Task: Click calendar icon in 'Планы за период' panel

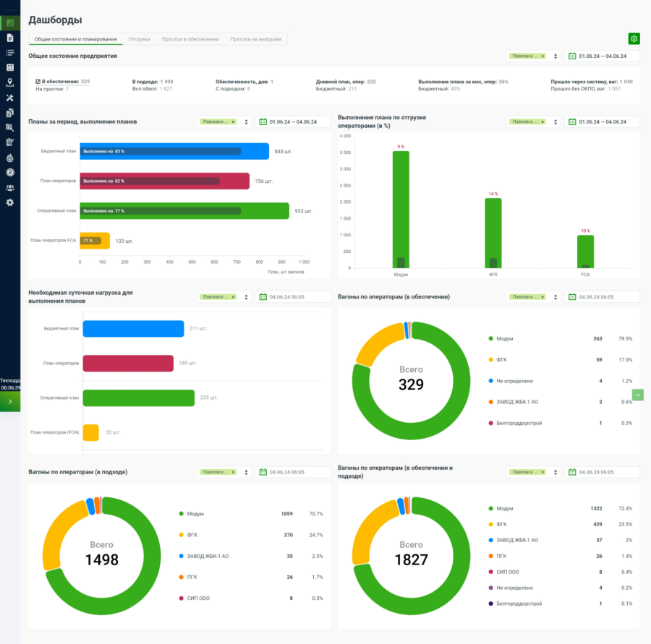Action: click(263, 121)
